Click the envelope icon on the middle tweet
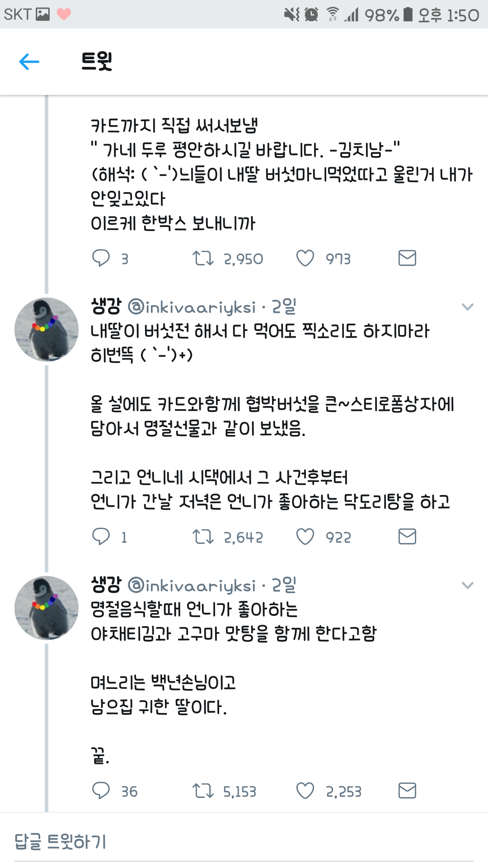This screenshot has height=868, width=488. tap(408, 537)
